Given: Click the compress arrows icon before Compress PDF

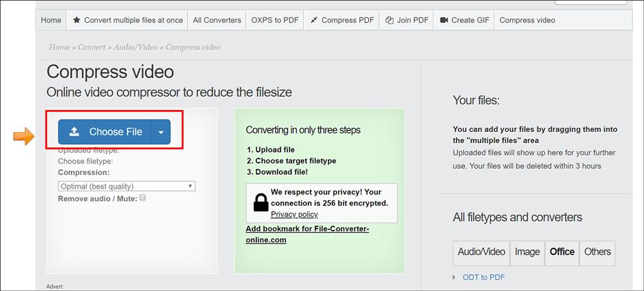Looking at the screenshot, I should click(x=314, y=20).
